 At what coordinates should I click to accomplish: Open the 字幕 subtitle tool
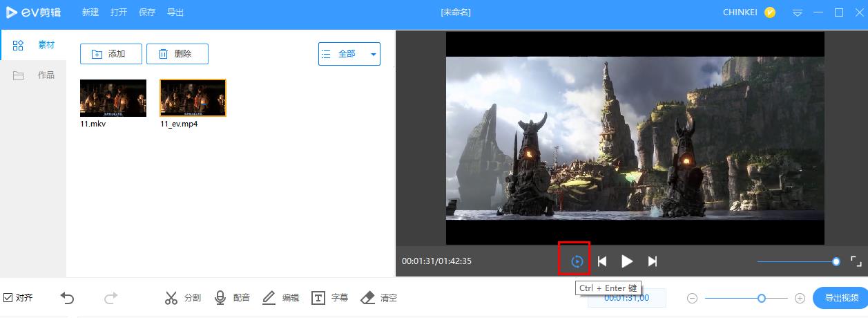click(329, 298)
